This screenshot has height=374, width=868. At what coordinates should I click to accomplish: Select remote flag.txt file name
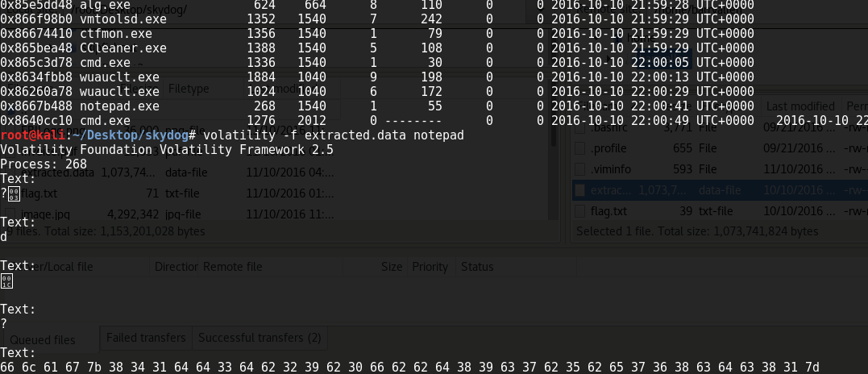[609, 211]
